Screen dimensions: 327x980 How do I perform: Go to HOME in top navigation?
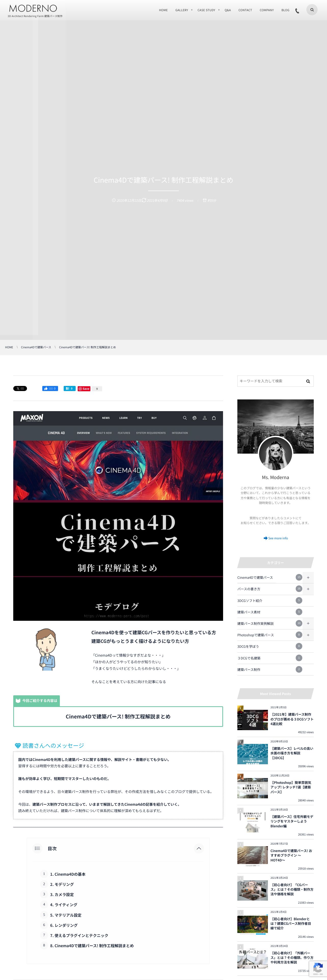tap(163, 10)
